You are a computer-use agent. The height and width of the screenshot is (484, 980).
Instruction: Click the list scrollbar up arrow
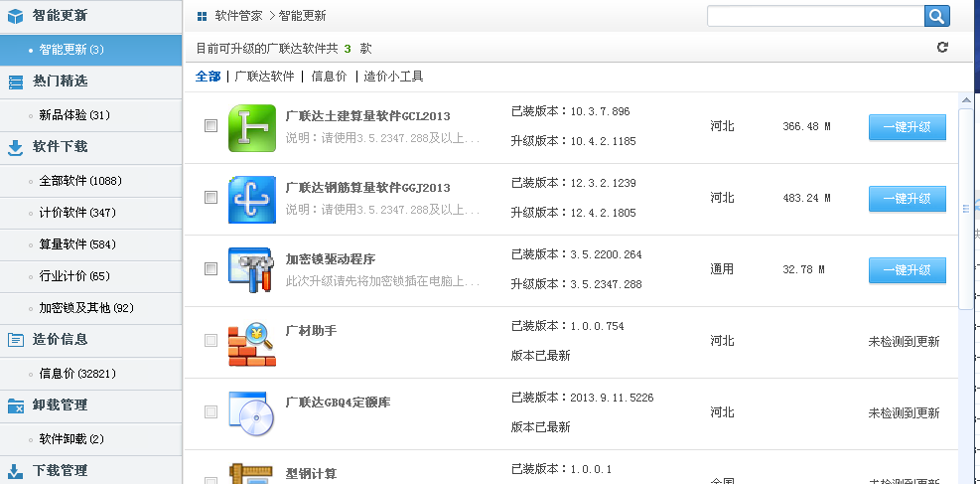pos(966,99)
